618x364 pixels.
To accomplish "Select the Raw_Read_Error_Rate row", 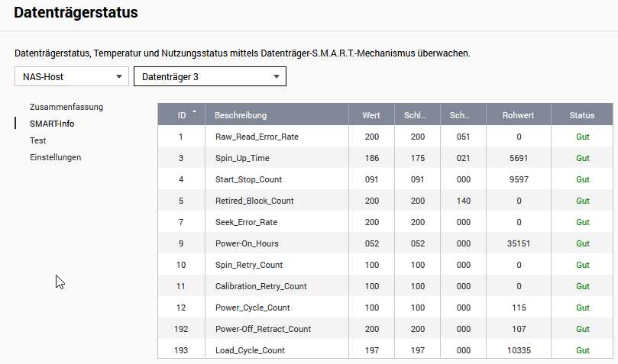I will [385, 137].
